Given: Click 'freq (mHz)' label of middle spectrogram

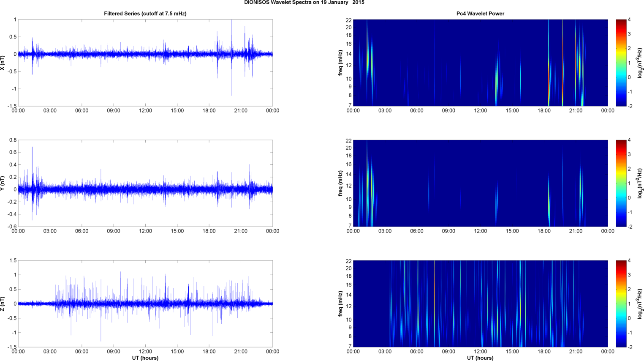Looking at the screenshot, I should tap(340, 183).
